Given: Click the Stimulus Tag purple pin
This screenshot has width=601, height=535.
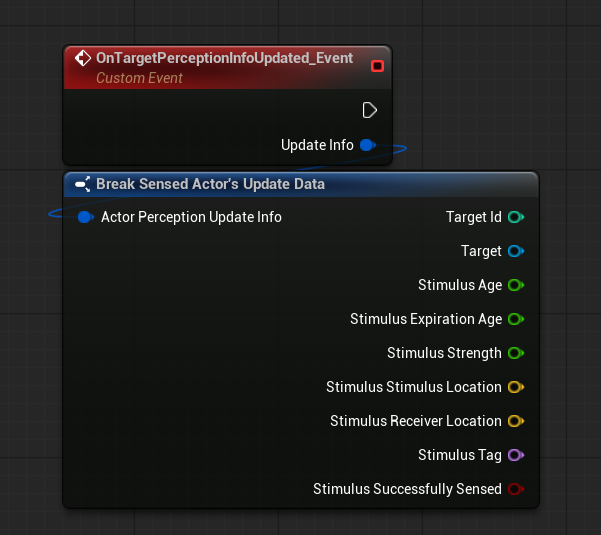Looking at the screenshot, I should [x=516, y=455].
